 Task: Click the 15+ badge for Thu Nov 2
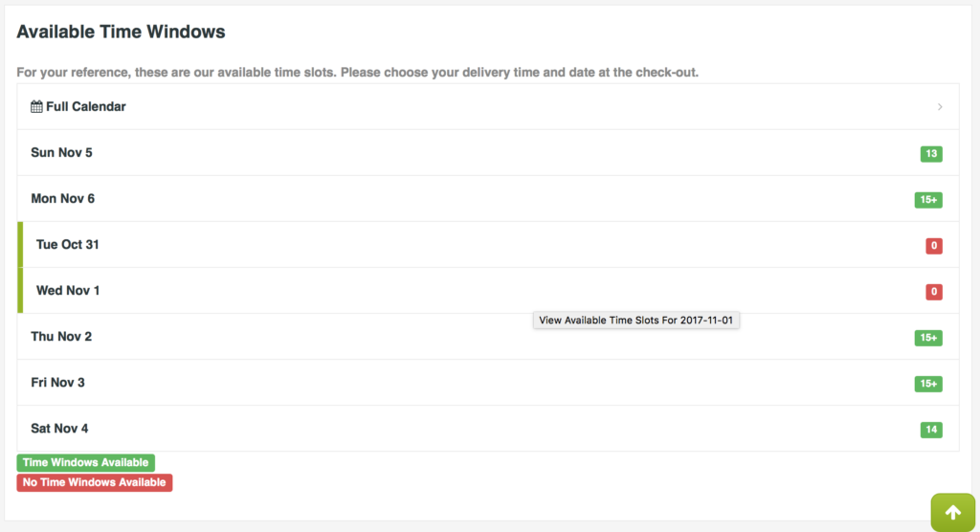coord(928,338)
